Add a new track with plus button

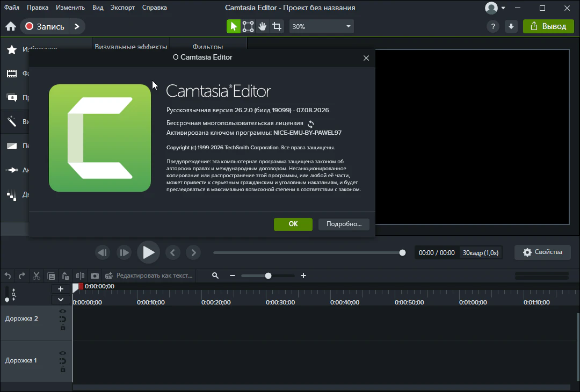pyautogui.click(x=61, y=289)
